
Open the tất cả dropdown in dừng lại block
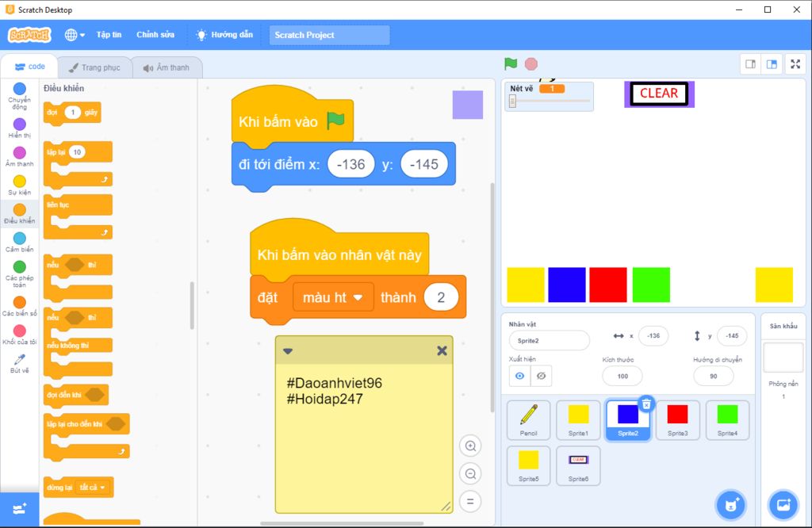pyautogui.click(x=93, y=487)
